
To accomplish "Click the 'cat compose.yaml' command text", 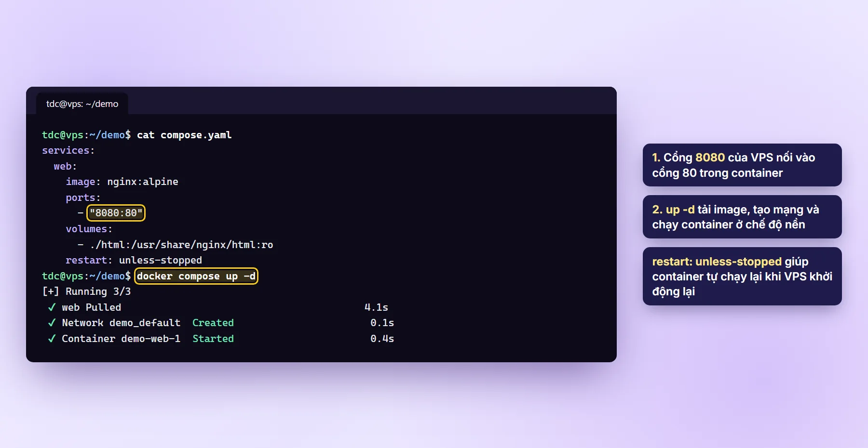I will (x=184, y=135).
